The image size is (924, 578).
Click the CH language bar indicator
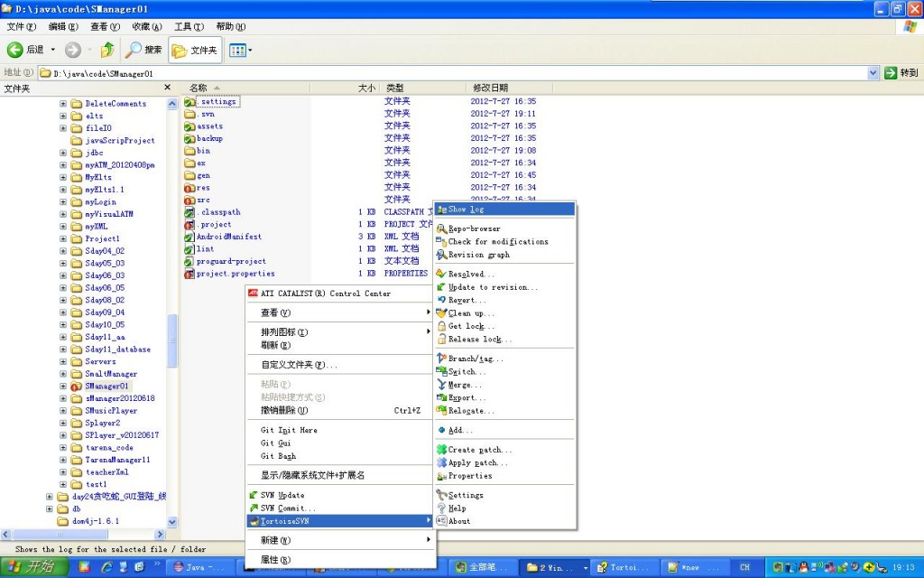744,567
